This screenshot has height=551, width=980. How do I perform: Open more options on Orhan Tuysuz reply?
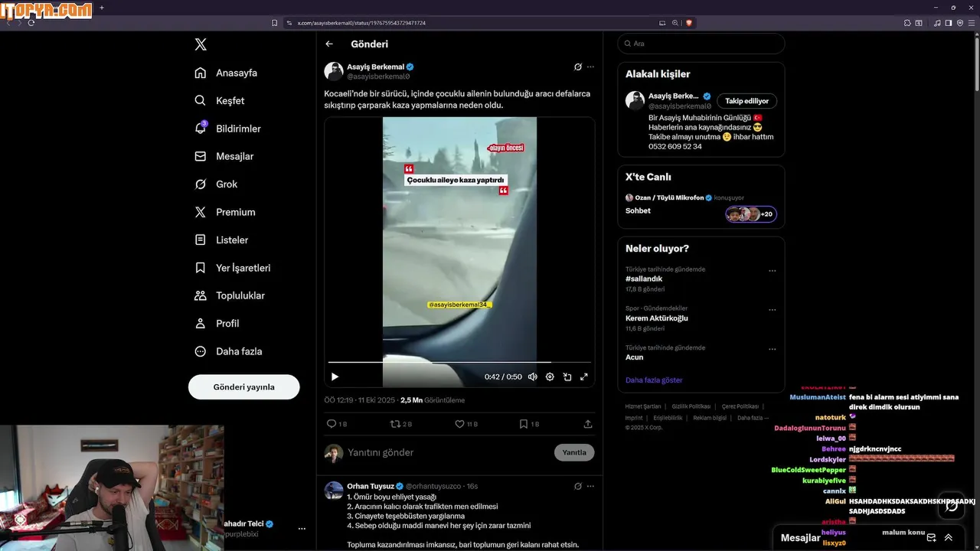590,486
